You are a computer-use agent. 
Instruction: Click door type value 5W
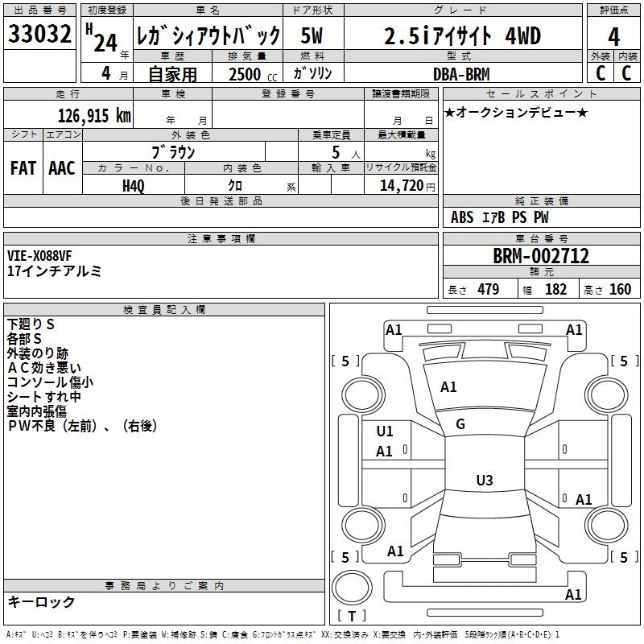point(312,35)
